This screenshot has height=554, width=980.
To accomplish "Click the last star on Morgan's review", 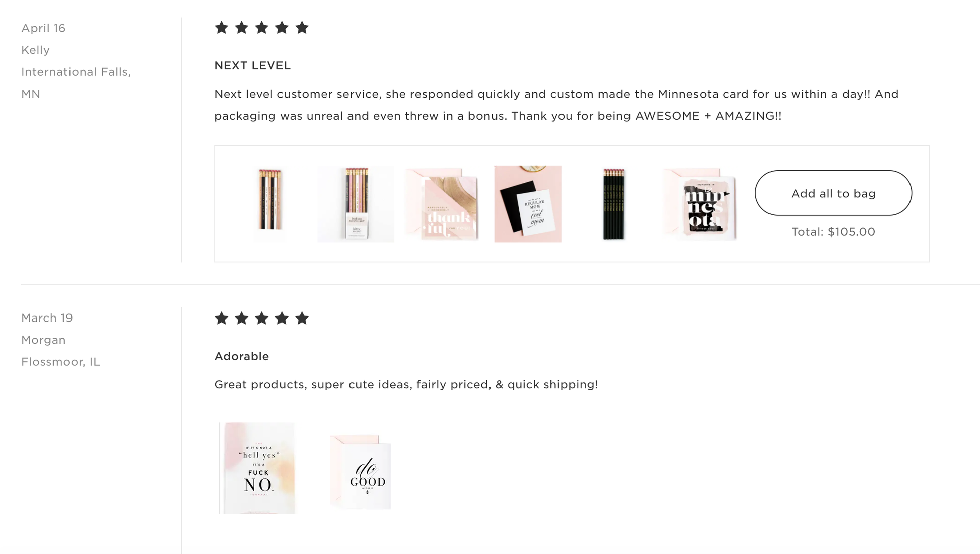I will pos(302,318).
